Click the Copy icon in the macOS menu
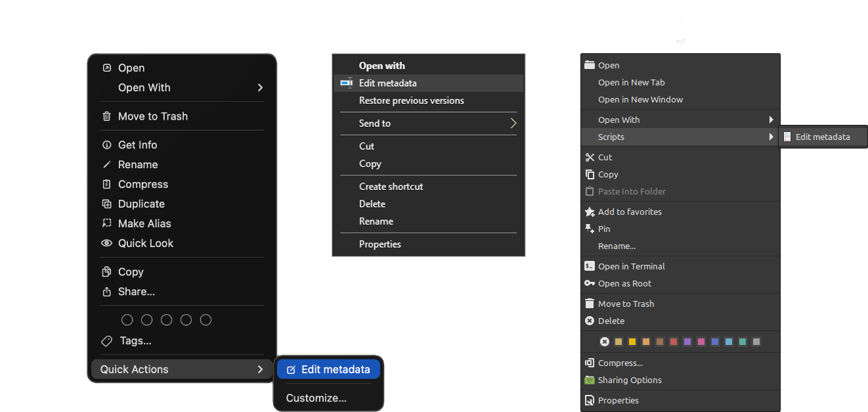The width and height of the screenshot is (868, 412). click(107, 271)
